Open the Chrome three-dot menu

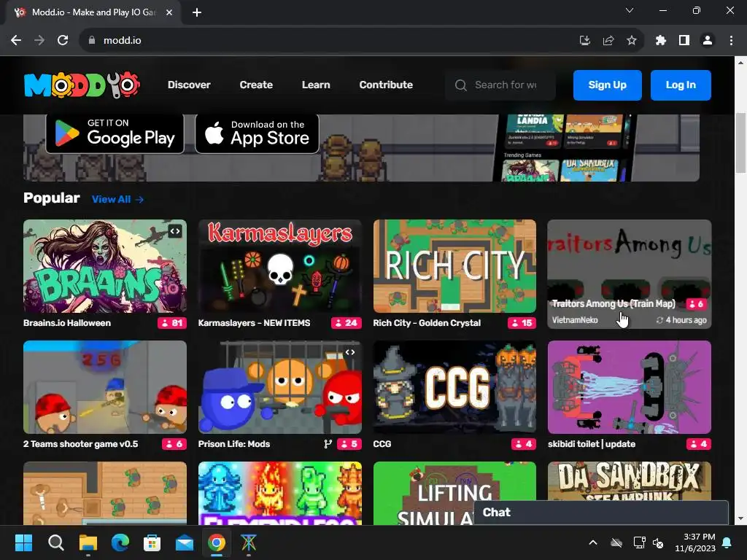(731, 41)
